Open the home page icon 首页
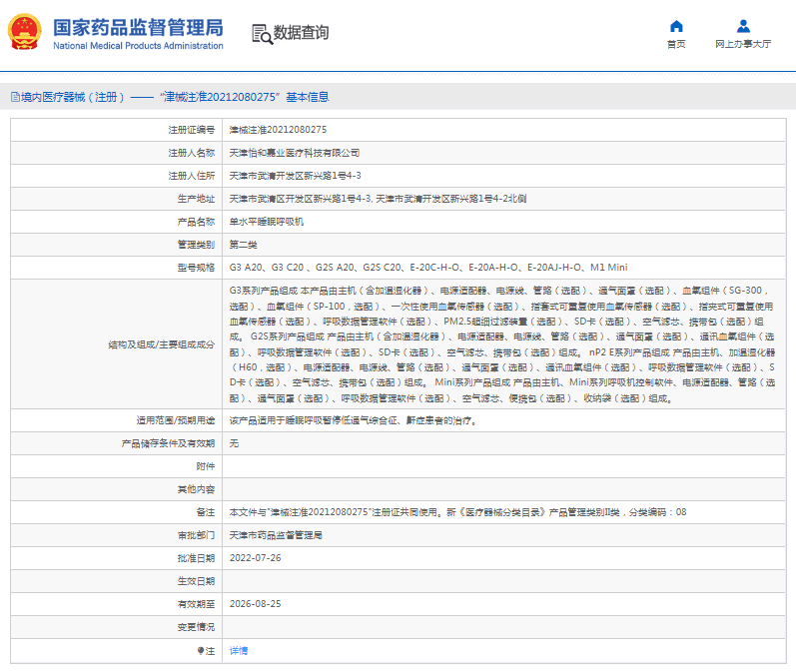The image size is (796, 672). click(676, 26)
